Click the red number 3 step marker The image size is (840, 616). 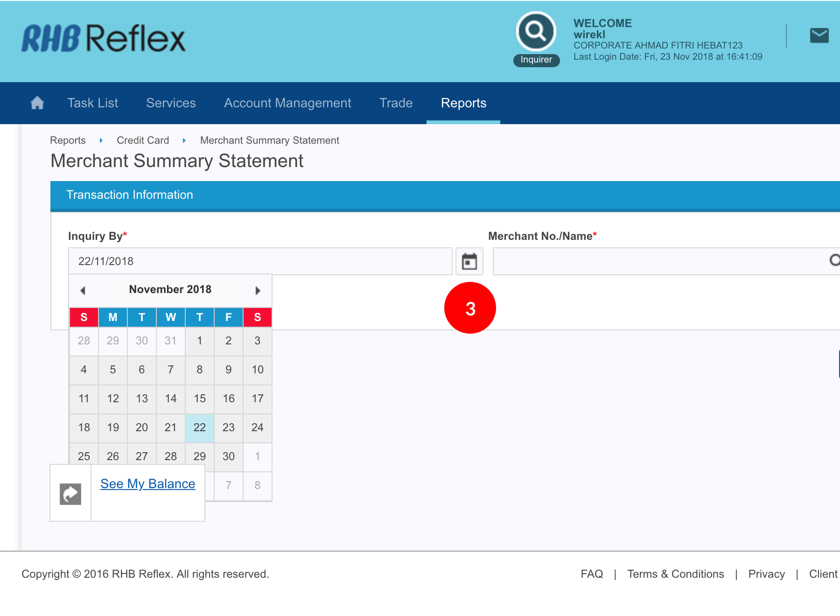pos(470,308)
